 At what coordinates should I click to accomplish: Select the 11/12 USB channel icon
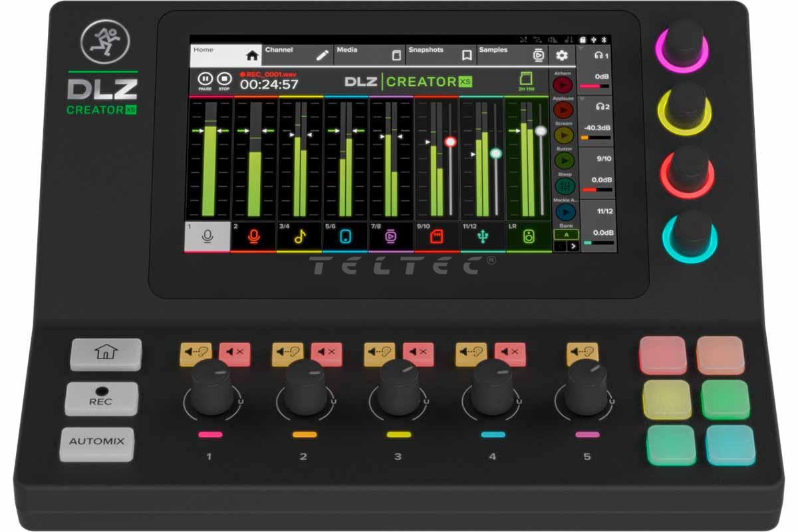tap(482, 237)
